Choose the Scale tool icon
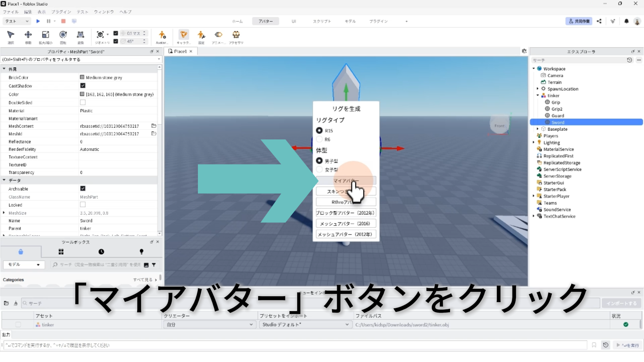 pyautogui.click(x=46, y=35)
